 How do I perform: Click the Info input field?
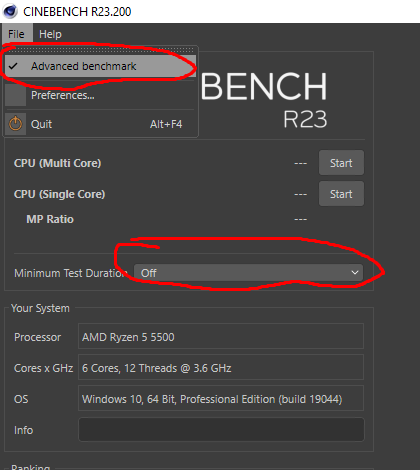(221, 430)
